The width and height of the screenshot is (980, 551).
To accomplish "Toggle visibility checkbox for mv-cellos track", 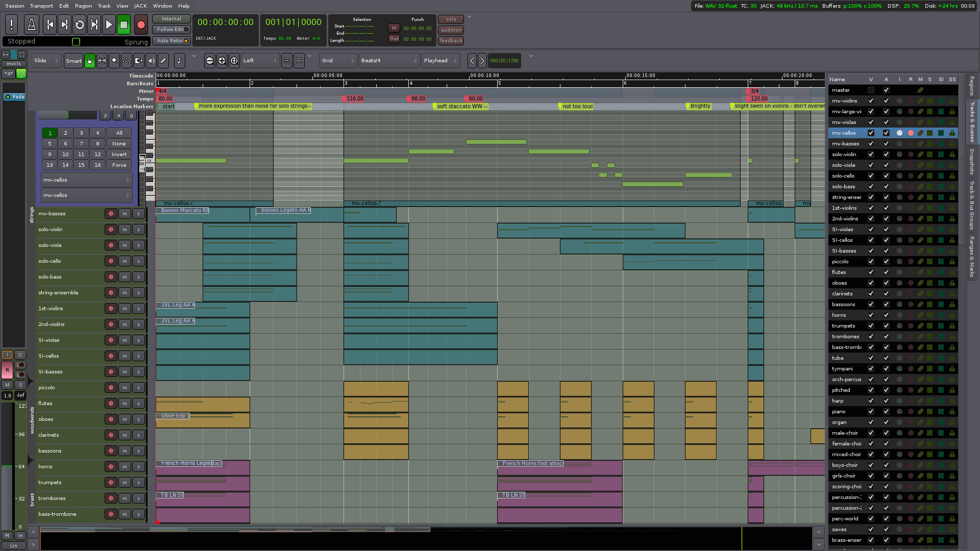I will click(871, 133).
